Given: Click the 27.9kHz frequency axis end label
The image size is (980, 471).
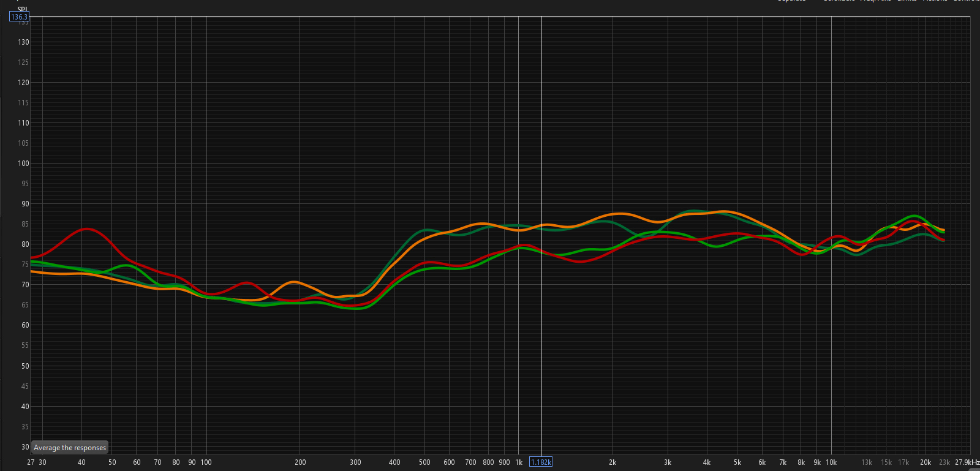Looking at the screenshot, I should point(967,462).
